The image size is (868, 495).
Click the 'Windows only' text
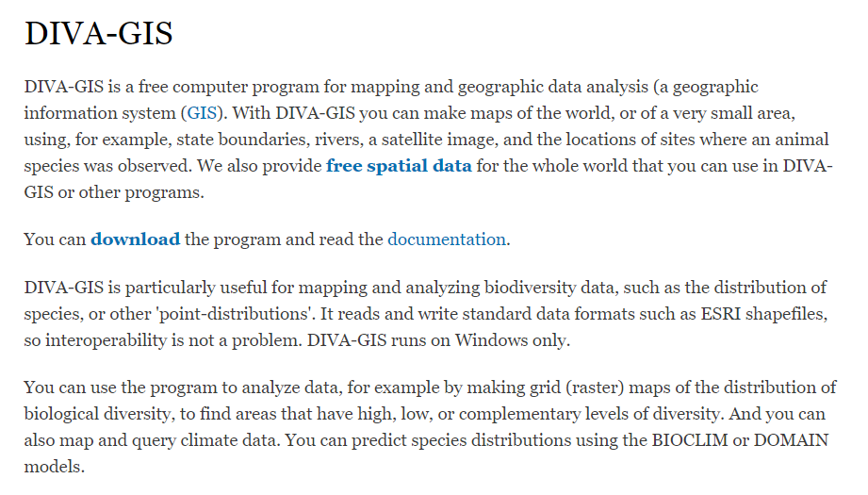pos(512,340)
